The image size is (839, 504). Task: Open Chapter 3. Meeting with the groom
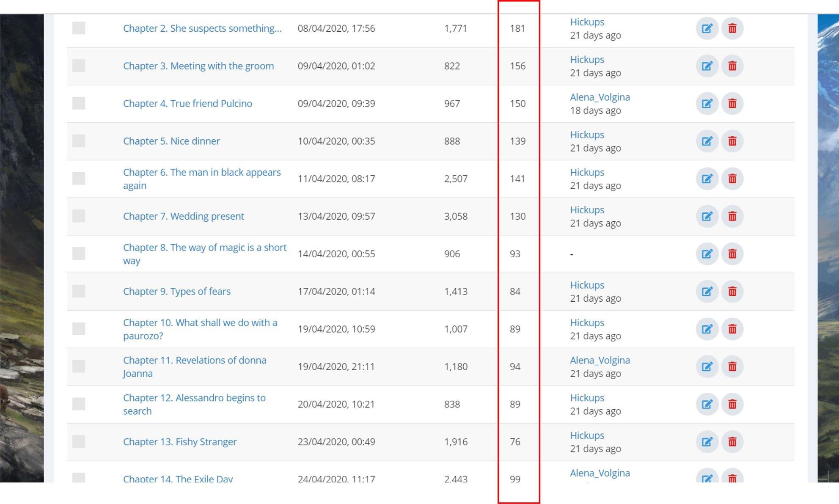[x=198, y=66]
